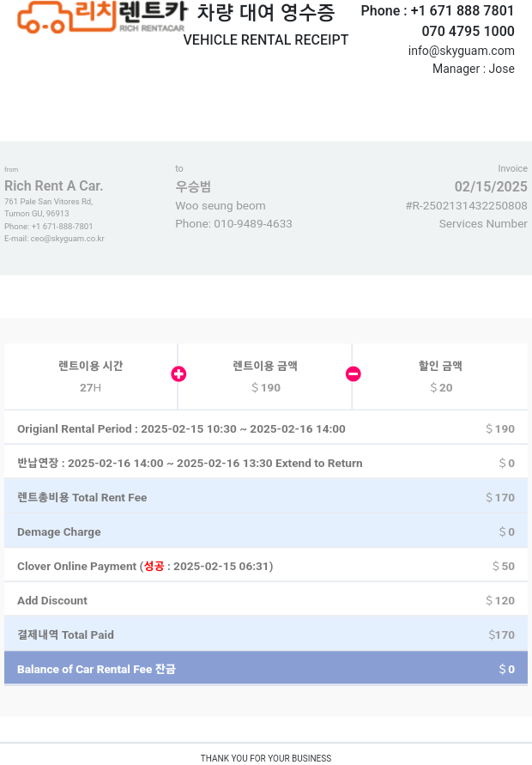Click the 할인 금액 $20 cell

[x=440, y=377]
